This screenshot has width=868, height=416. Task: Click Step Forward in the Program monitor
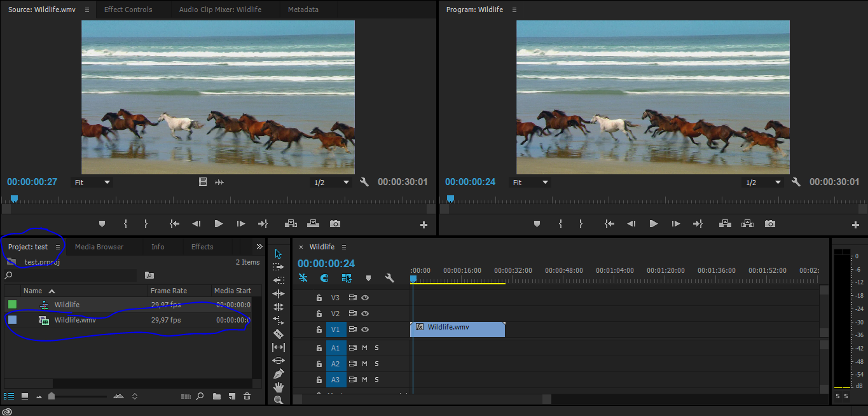pos(677,223)
